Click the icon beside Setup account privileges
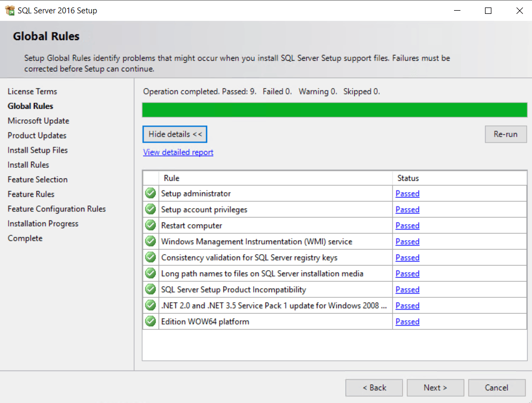Image resolution: width=532 pixels, height=403 pixels. coord(150,209)
